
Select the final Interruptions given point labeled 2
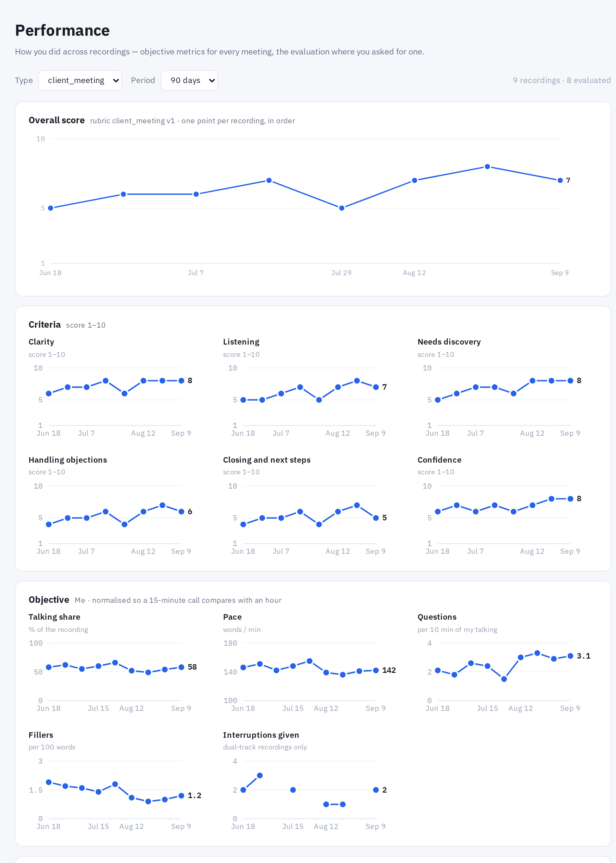(x=376, y=790)
